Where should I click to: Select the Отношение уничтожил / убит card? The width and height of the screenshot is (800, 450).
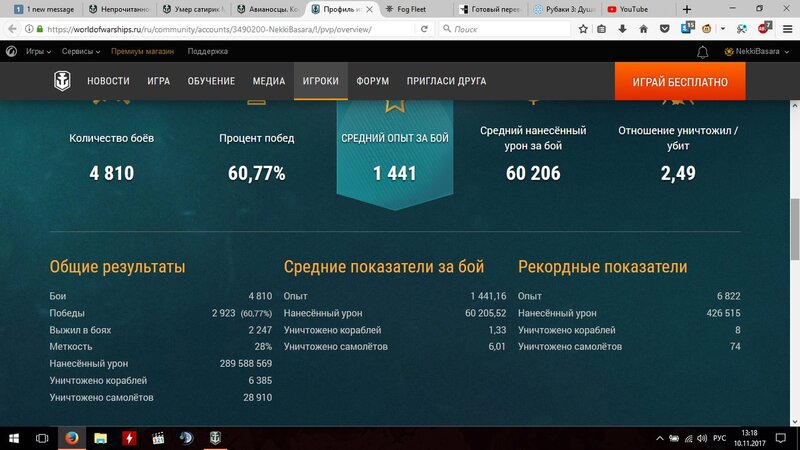(678, 153)
